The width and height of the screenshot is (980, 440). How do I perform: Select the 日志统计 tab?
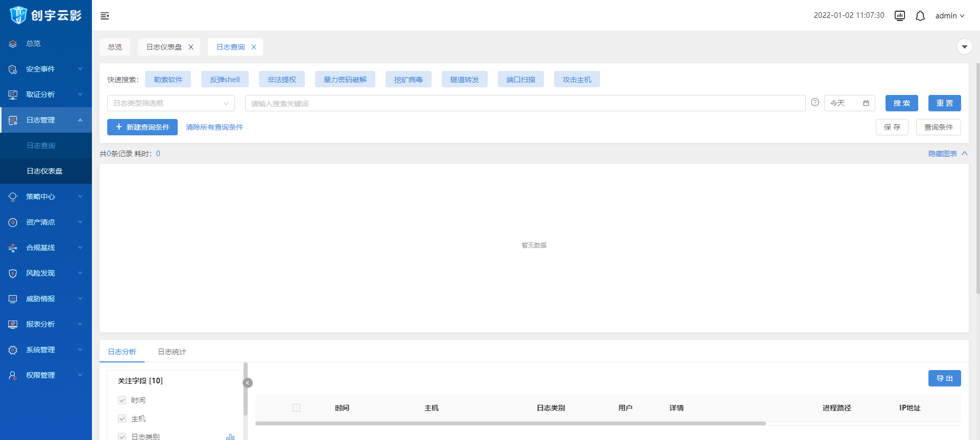pos(172,352)
